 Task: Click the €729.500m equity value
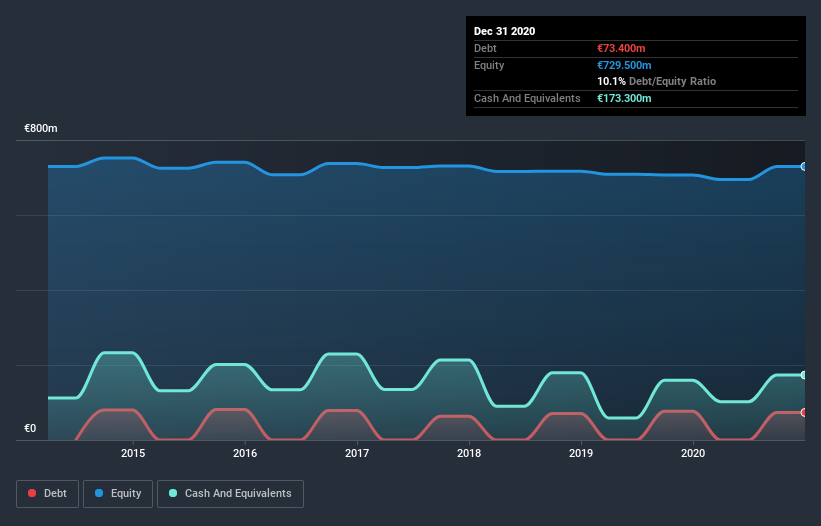624,65
